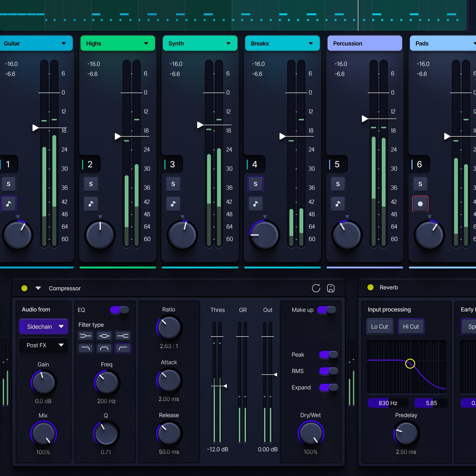Open the Post FX dropdown
This screenshot has width=476, height=476.
[x=44, y=345]
